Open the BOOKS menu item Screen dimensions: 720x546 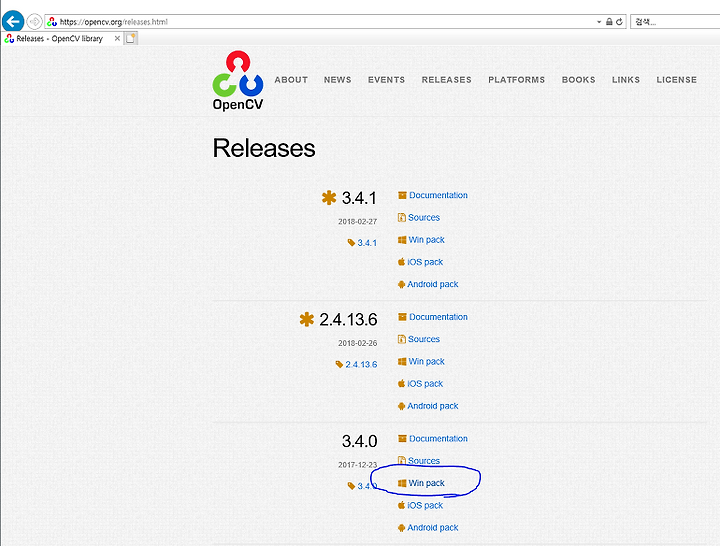(x=579, y=80)
